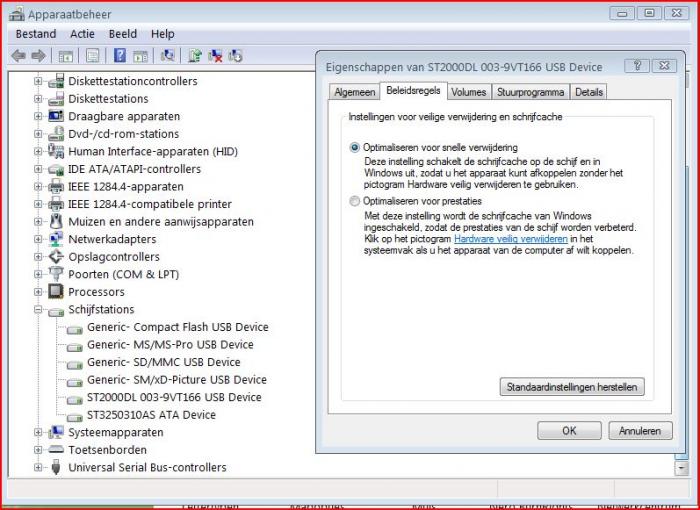Click the Scan for hardware changes icon
The image size is (700, 510).
167,55
